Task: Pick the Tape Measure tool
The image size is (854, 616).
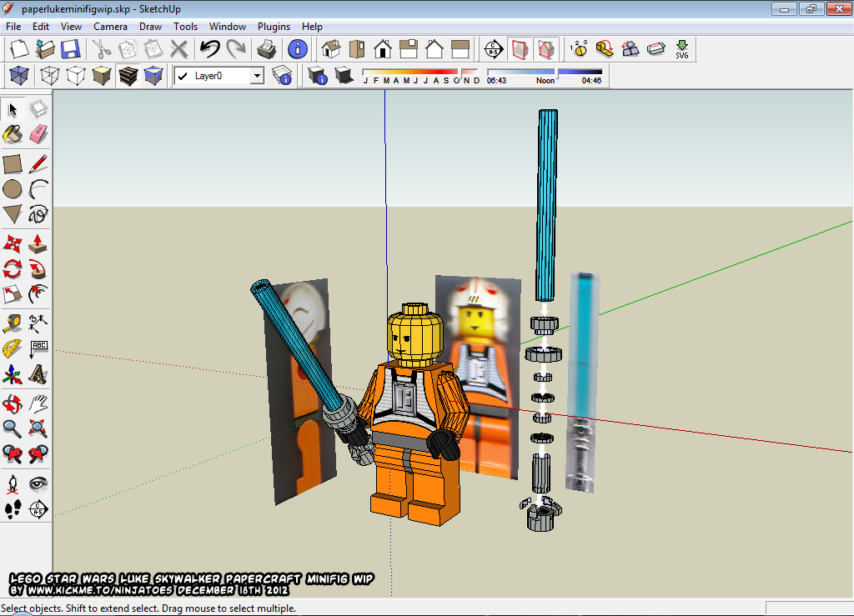Action: [x=13, y=323]
